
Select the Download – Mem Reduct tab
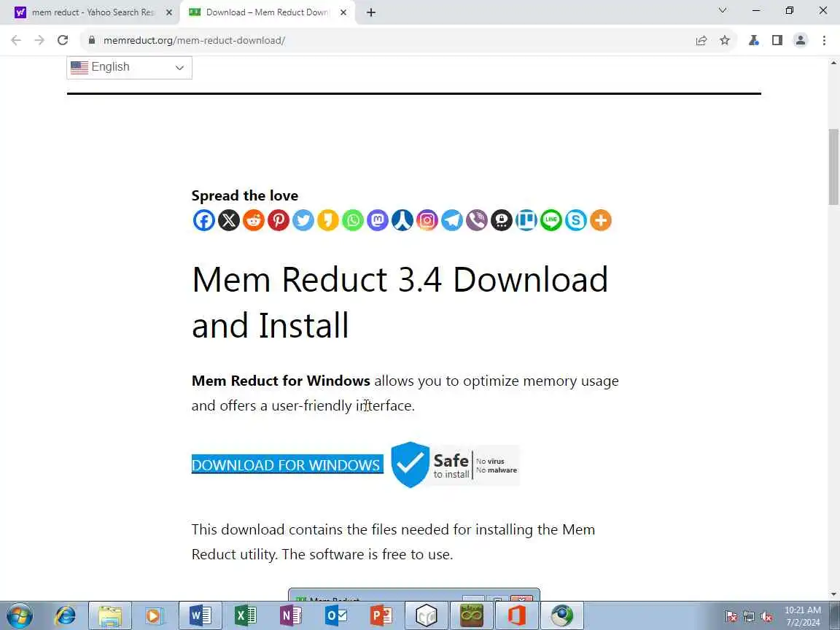(267, 12)
